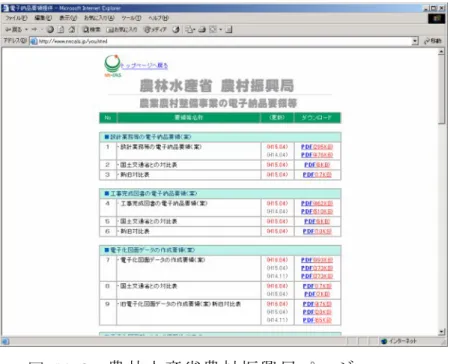This screenshot has width=450, height=364.
Task: Click the Forward arrow toolbar button
Action: tap(34, 30)
